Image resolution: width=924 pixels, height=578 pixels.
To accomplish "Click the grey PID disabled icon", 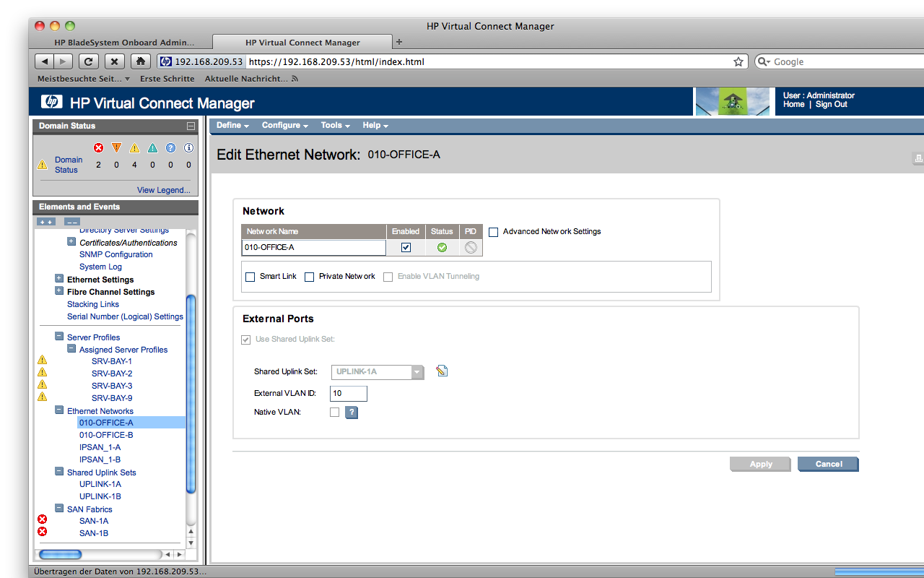I will click(471, 247).
